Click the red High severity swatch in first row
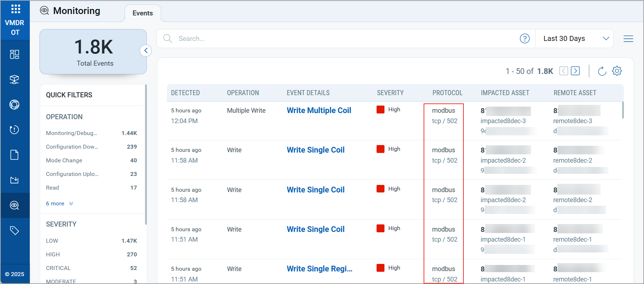This screenshot has height=284, width=644. tap(381, 110)
